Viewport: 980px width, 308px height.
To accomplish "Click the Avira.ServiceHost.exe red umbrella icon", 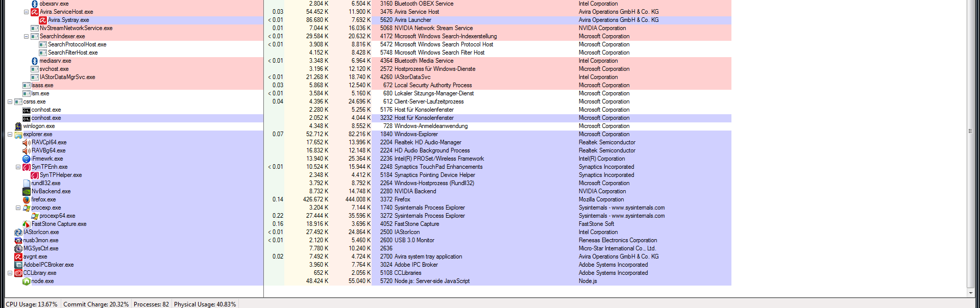I will [x=35, y=12].
